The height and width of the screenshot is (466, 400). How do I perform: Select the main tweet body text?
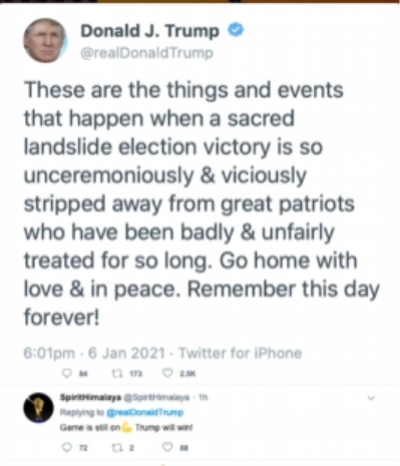(x=202, y=203)
